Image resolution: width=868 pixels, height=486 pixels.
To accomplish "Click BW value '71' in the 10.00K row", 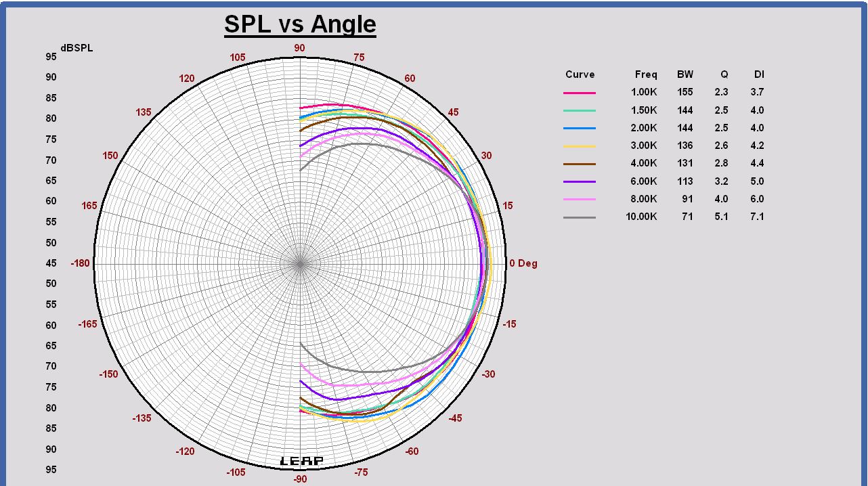I will (x=688, y=217).
